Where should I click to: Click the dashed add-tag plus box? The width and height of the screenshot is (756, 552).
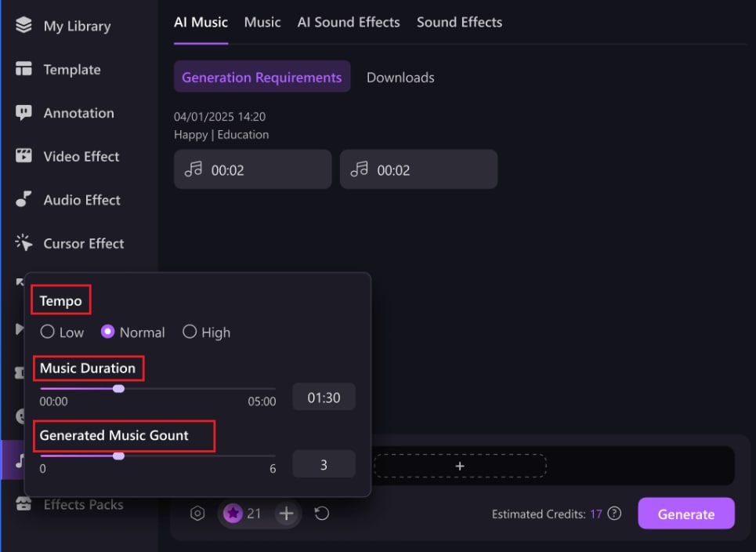460,466
